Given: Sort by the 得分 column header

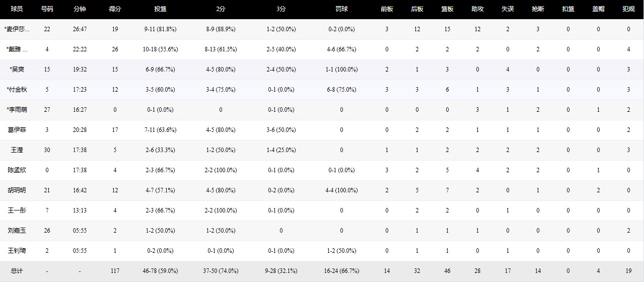Looking at the screenshot, I should pyautogui.click(x=115, y=9).
